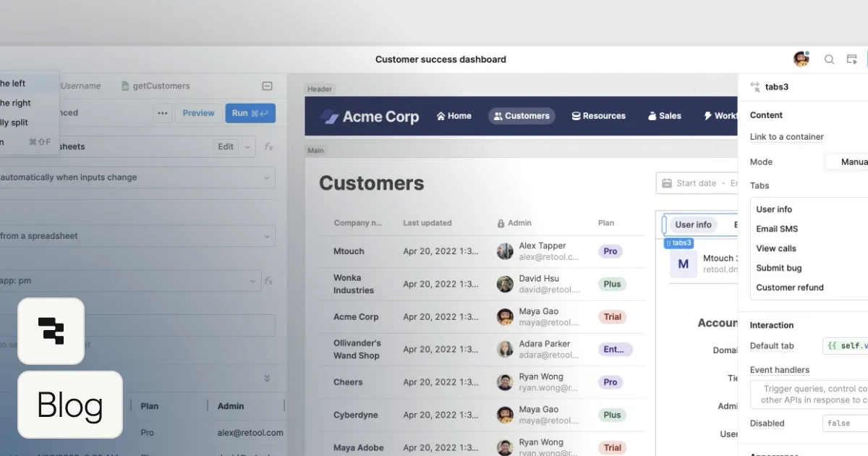868x456 pixels.
Task: Click 'Link to a container' link
Action: click(787, 137)
